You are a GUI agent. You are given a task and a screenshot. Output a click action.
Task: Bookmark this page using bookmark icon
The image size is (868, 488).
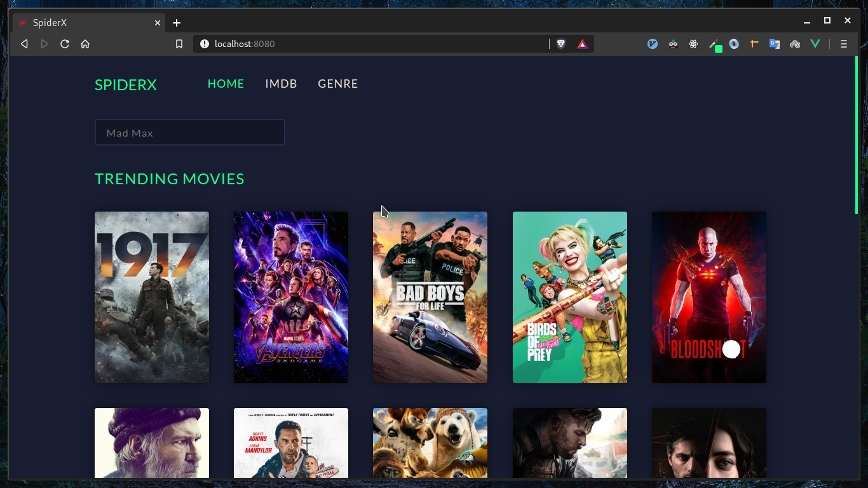tap(179, 44)
